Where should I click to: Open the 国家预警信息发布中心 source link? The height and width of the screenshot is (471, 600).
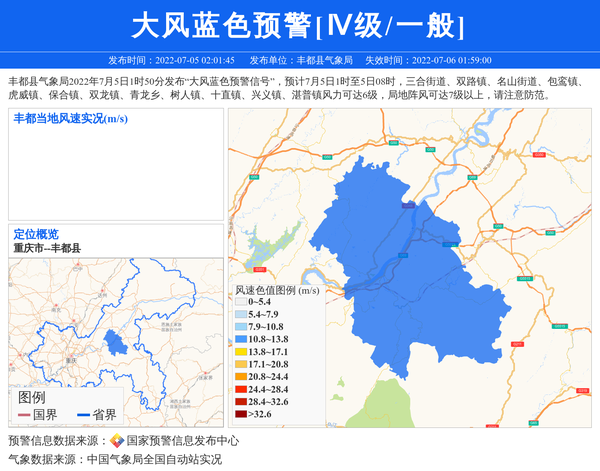point(182,441)
